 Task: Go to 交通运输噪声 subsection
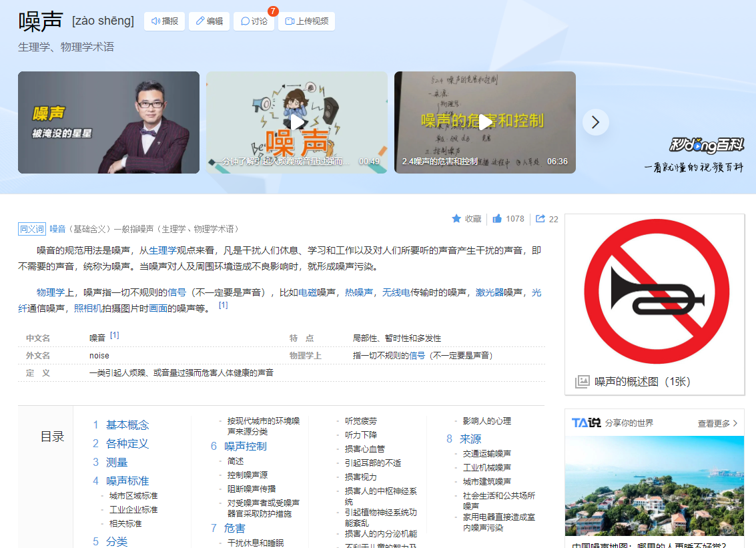click(487, 453)
